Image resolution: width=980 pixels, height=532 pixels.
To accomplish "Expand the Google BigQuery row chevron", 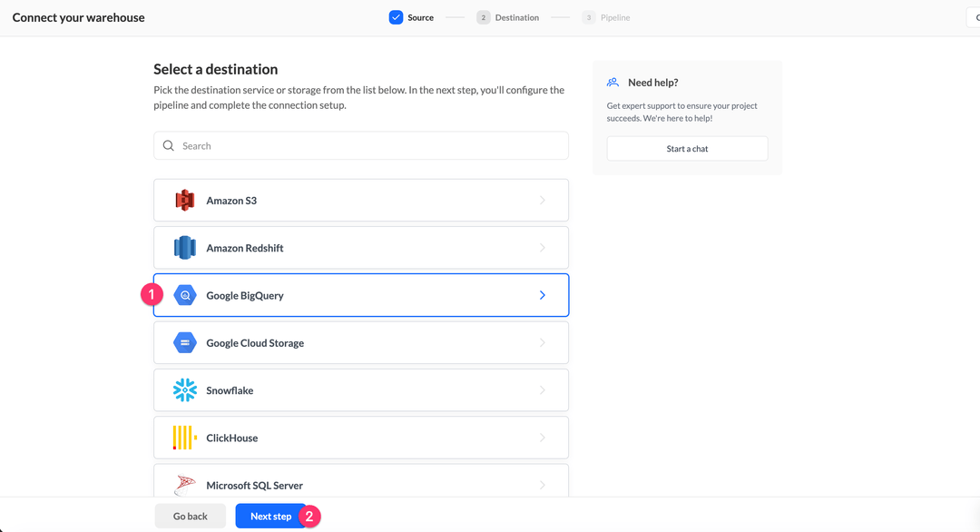I will [x=543, y=295].
